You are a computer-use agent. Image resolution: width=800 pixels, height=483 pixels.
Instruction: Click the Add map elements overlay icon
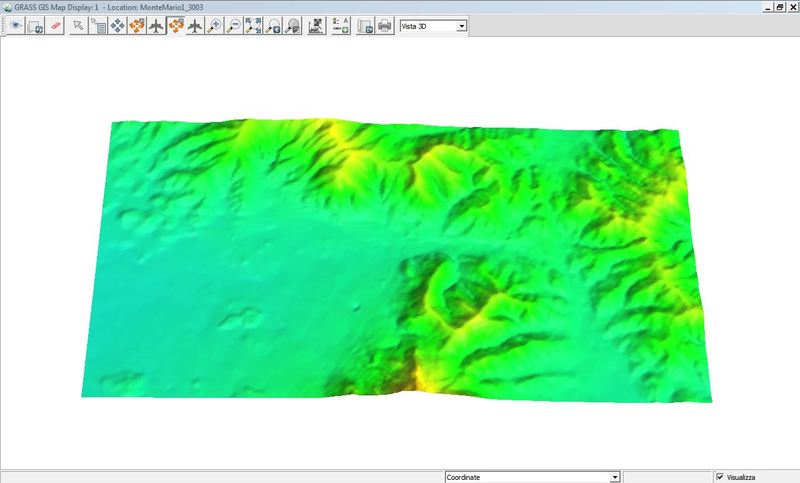[x=340, y=26]
